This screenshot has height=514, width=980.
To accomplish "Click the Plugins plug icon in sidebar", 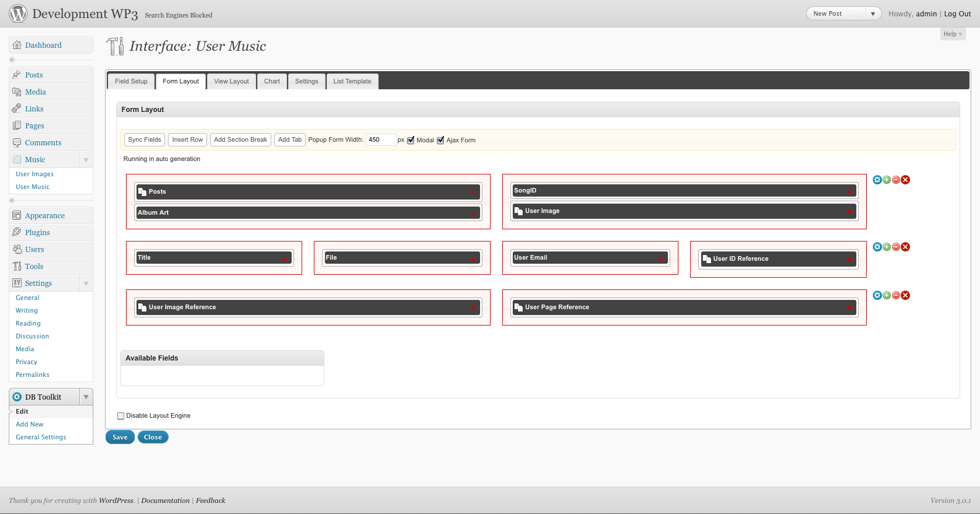I will [17, 232].
